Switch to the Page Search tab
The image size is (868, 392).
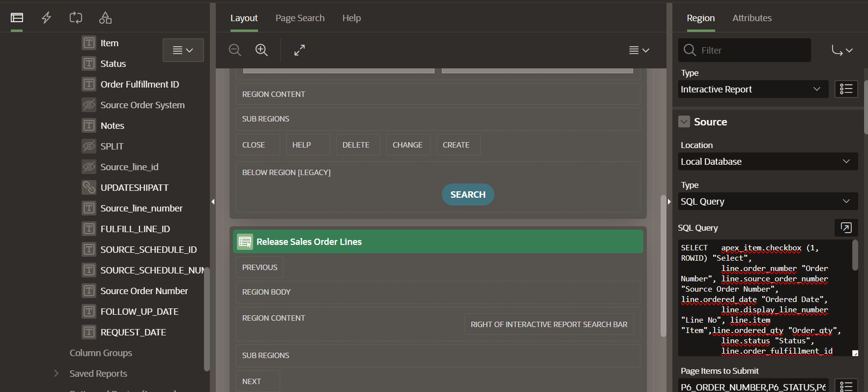[300, 18]
